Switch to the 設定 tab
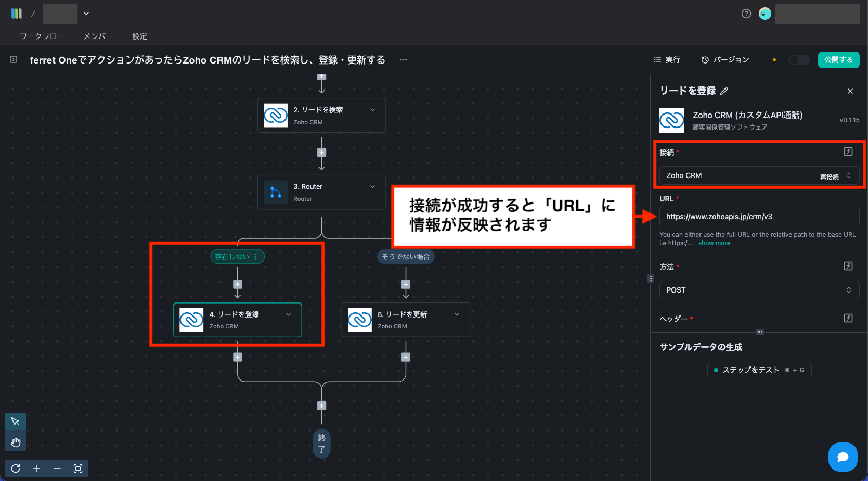868x481 pixels. point(139,36)
